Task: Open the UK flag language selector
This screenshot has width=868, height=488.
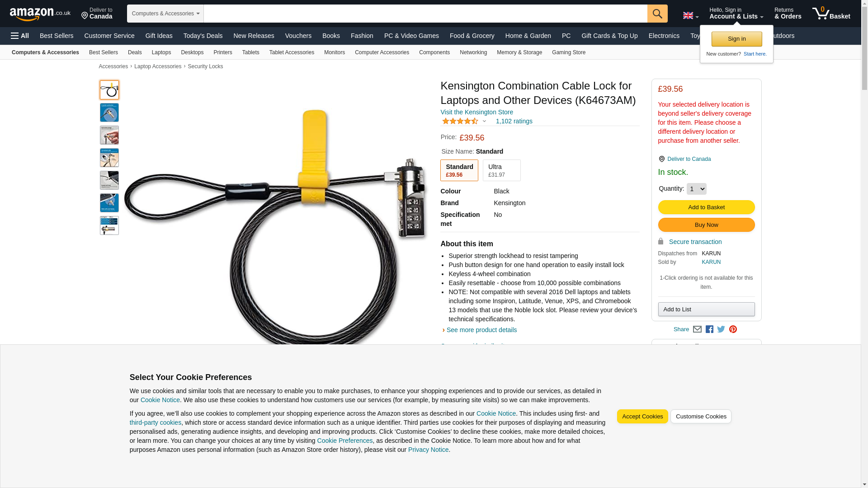Action: (691, 15)
